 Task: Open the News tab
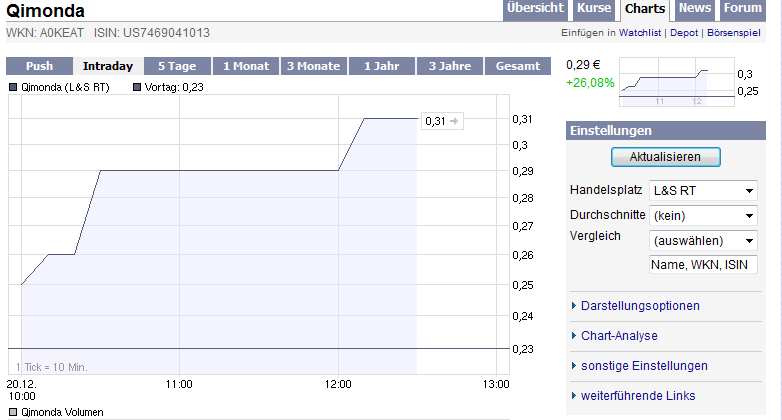click(695, 9)
